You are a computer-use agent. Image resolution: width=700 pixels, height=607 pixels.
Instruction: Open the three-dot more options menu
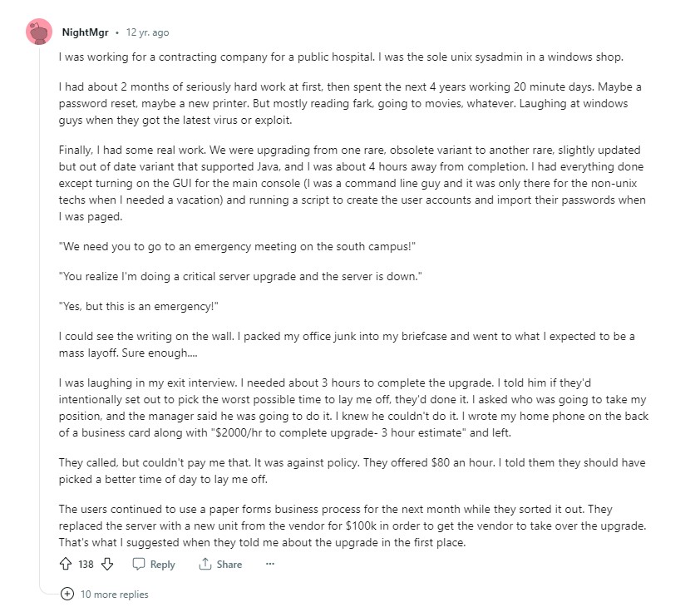269,564
